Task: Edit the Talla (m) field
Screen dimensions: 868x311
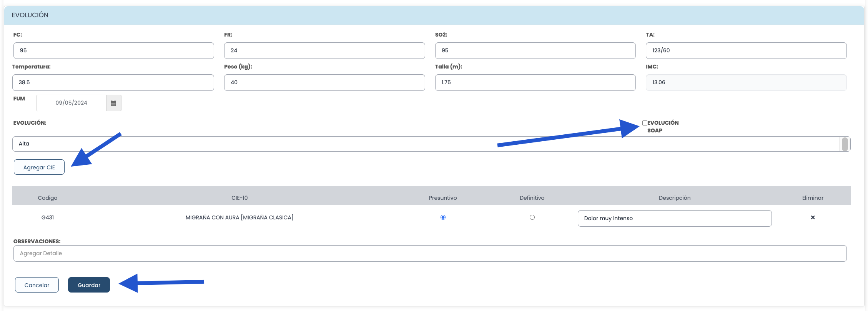Action: click(535, 82)
